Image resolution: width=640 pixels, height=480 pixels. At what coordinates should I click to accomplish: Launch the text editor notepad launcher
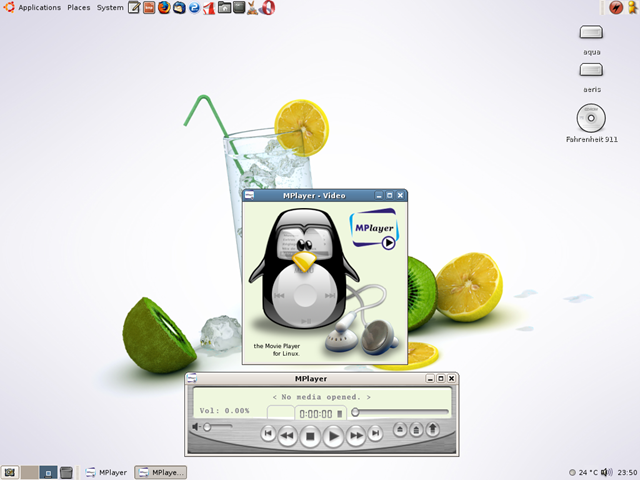coord(134,7)
